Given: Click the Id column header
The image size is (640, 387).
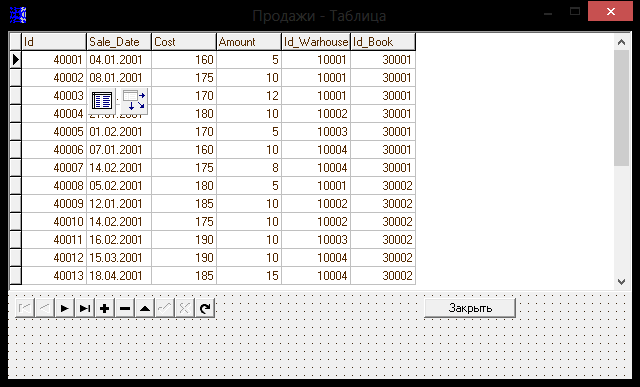Looking at the screenshot, I should (54, 42).
